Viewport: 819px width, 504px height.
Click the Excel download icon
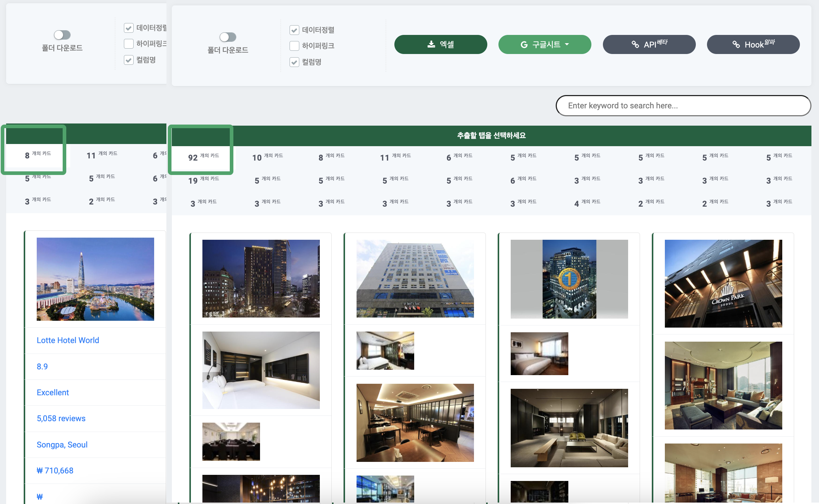[x=431, y=44]
